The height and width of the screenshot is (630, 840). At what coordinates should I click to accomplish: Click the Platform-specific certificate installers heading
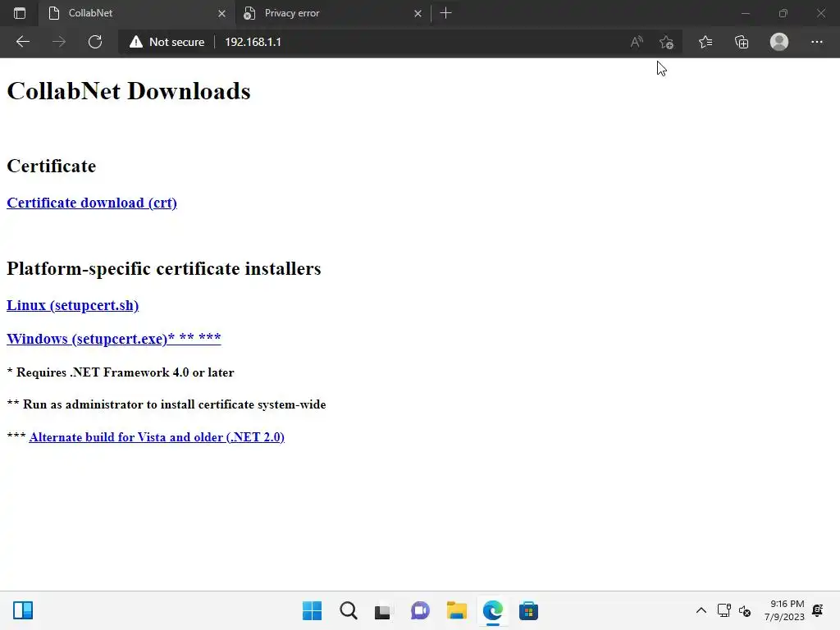(x=164, y=268)
